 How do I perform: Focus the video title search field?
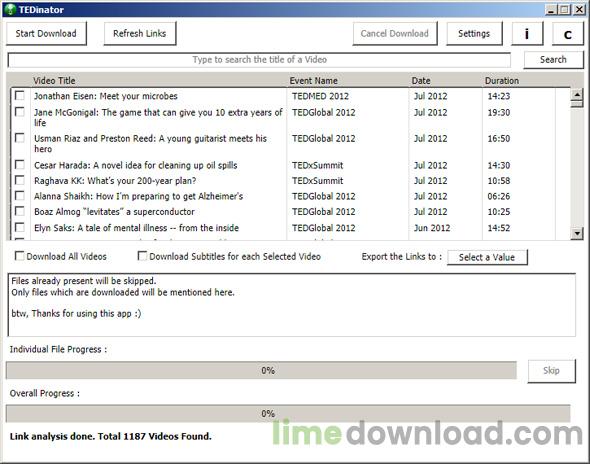click(x=259, y=60)
